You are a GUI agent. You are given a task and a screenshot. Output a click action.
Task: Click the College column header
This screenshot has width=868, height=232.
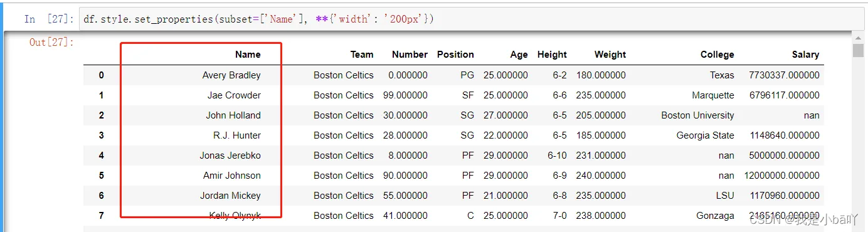(x=717, y=55)
